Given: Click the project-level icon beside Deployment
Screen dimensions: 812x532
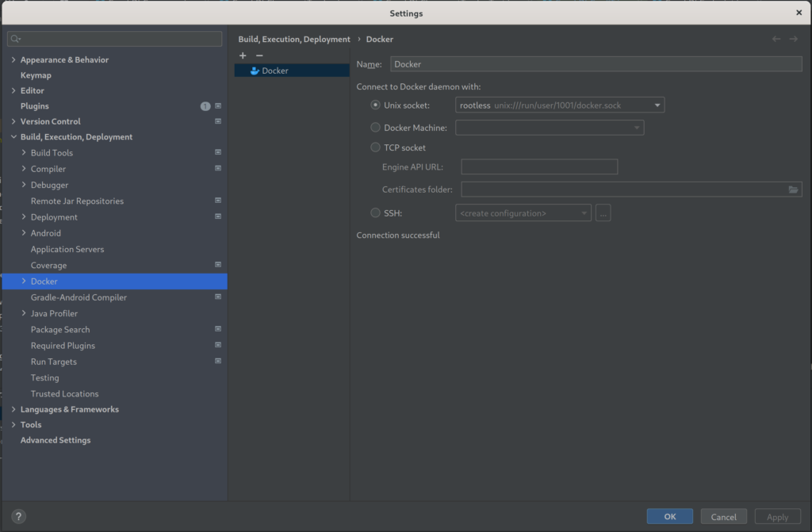Looking at the screenshot, I should pyautogui.click(x=218, y=216).
